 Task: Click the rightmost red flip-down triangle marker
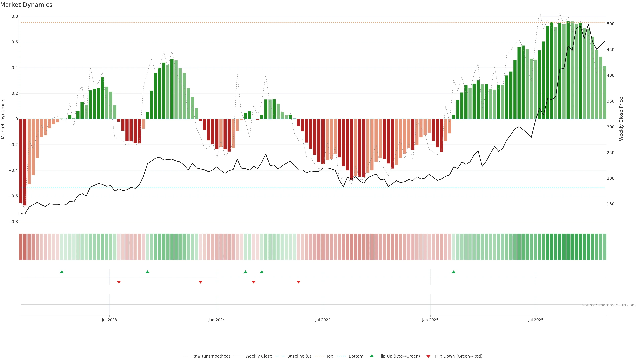(298, 282)
